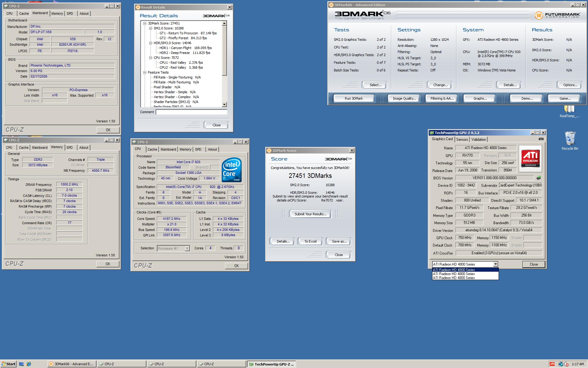Collapse the CPU Score tree node
Viewport: 588px width, 368px height.
(x=150, y=58)
